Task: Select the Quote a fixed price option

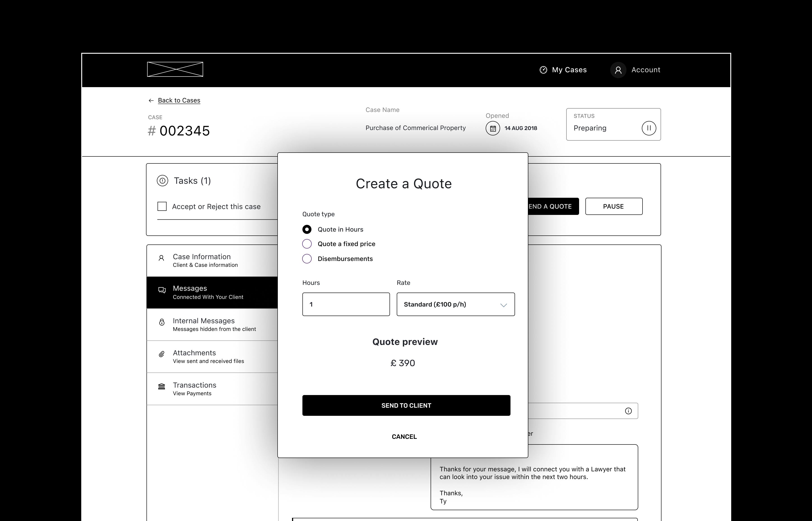Action: click(x=307, y=244)
